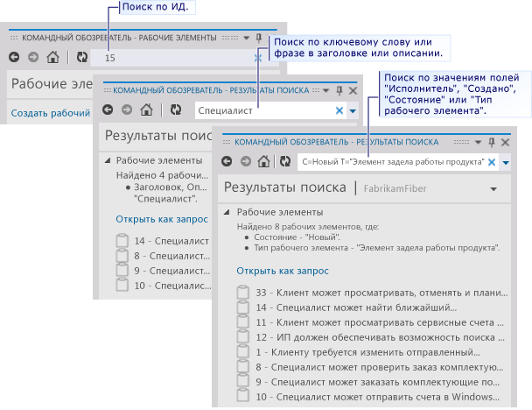Click Состояние - "Новый" filter text
This screenshot has width=532, height=410.
click(x=297, y=237)
